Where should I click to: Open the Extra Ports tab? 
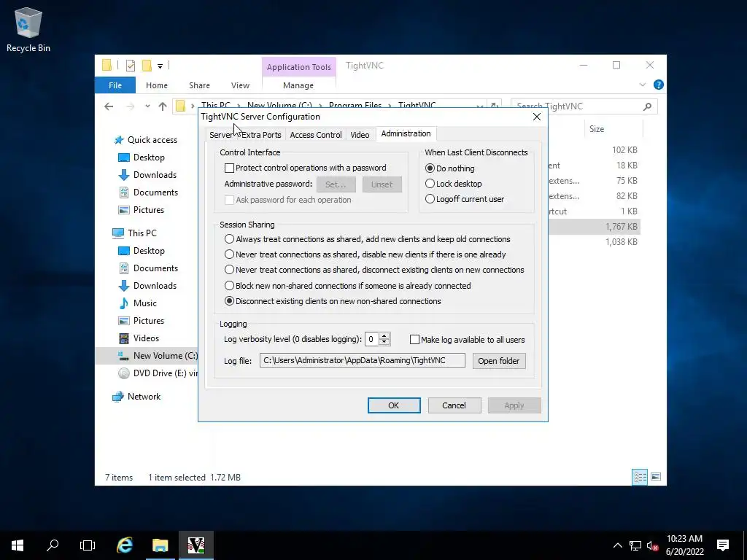[261, 135]
